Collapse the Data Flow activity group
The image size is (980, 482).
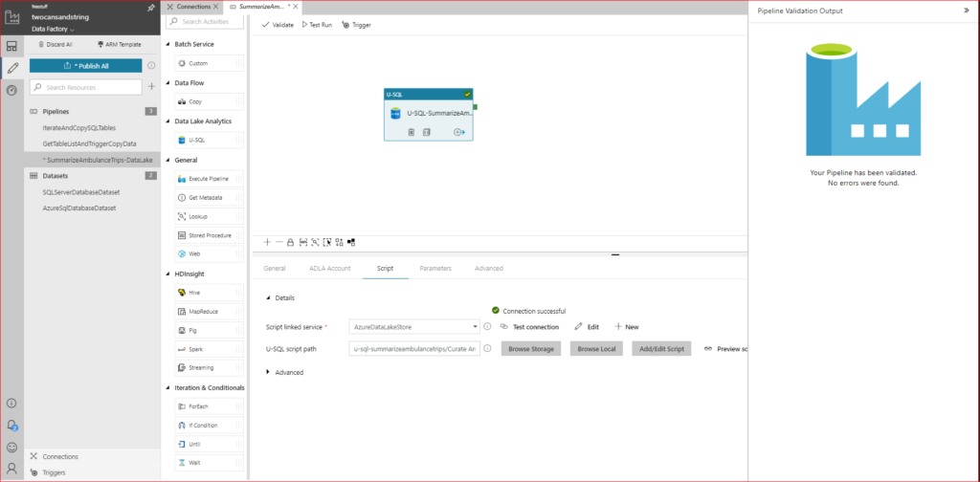click(167, 83)
